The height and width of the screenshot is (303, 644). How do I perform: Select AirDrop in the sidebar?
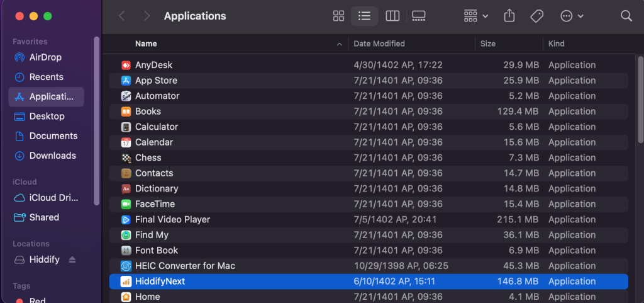click(45, 57)
